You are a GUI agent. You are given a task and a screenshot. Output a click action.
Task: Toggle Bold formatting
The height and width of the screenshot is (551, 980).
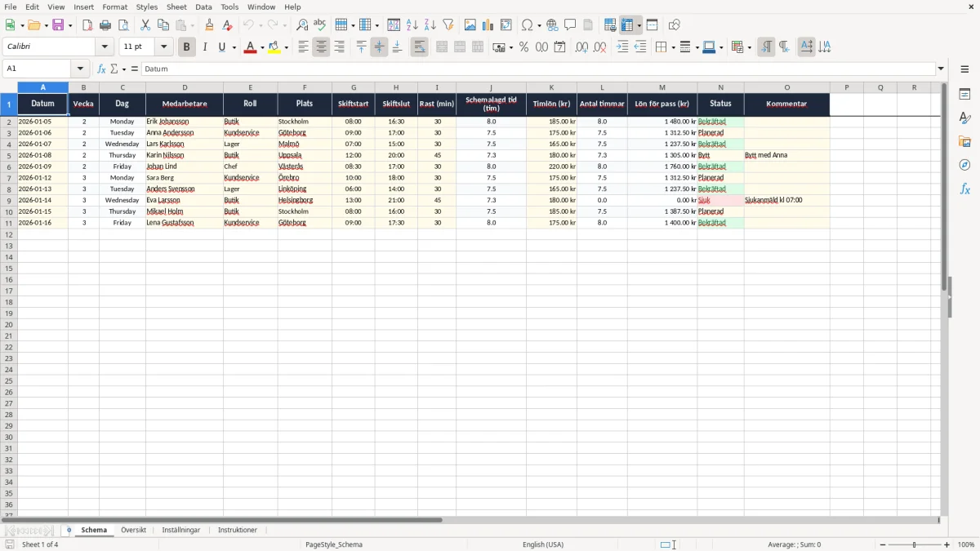coord(187,47)
